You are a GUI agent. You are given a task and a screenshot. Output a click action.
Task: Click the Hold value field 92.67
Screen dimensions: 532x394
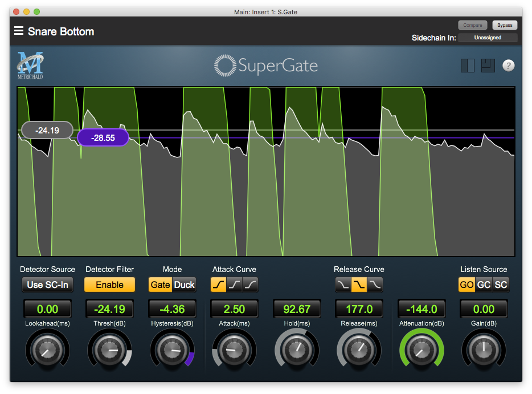coord(297,309)
